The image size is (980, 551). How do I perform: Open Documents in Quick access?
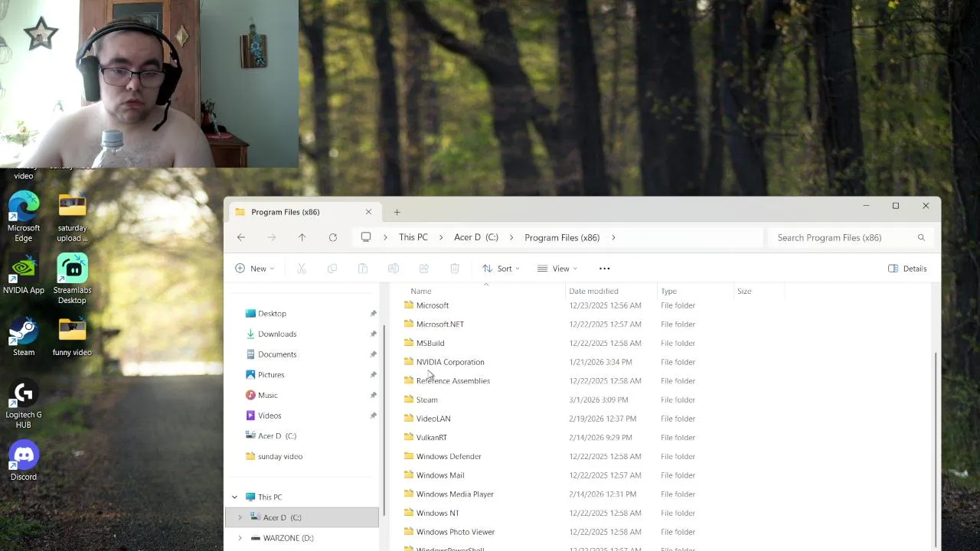[277, 354]
